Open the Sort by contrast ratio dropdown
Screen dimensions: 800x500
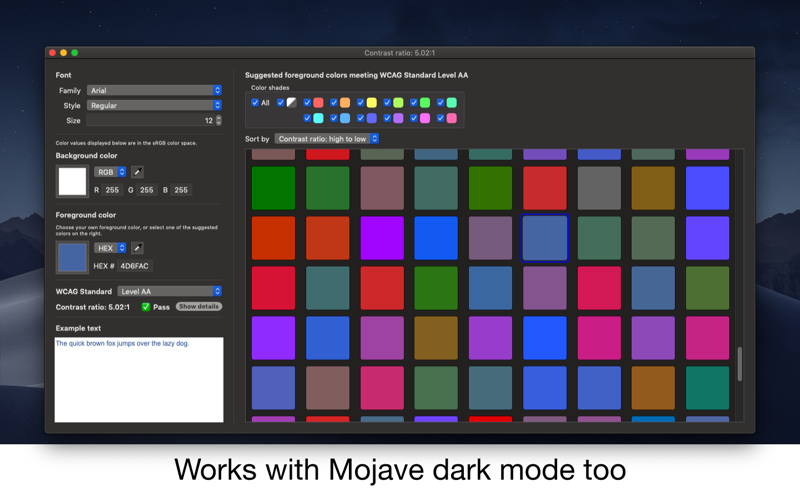tap(327, 139)
